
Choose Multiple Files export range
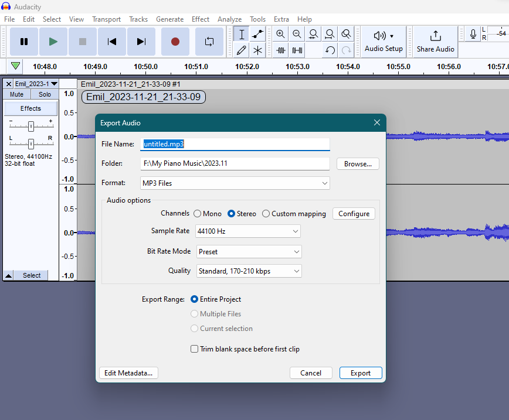(194, 313)
